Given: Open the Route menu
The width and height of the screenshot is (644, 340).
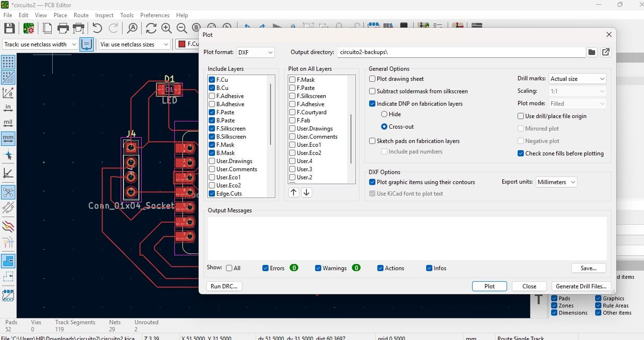Looking at the screenshot, I should [x=81, y=15].
